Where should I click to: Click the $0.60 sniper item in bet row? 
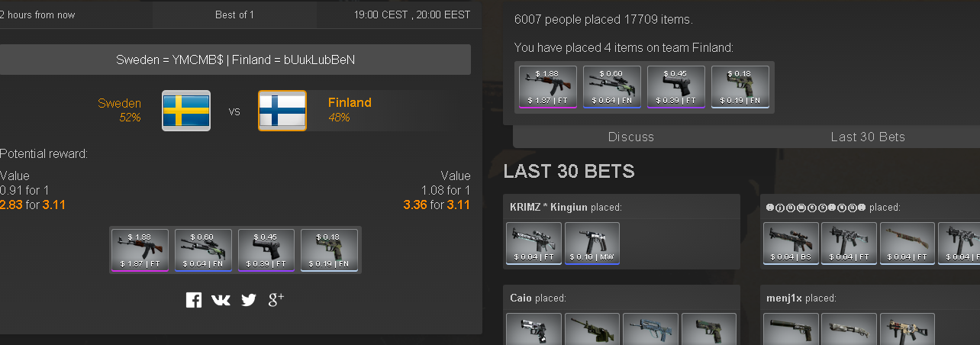point(203,250)
